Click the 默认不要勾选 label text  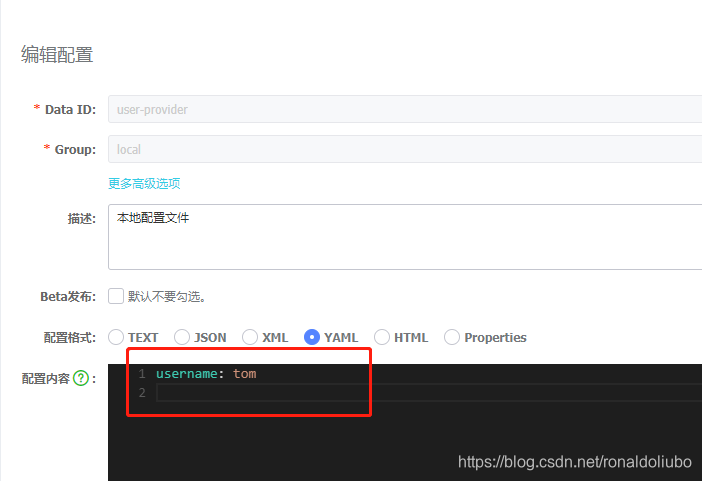pos(167,296)
